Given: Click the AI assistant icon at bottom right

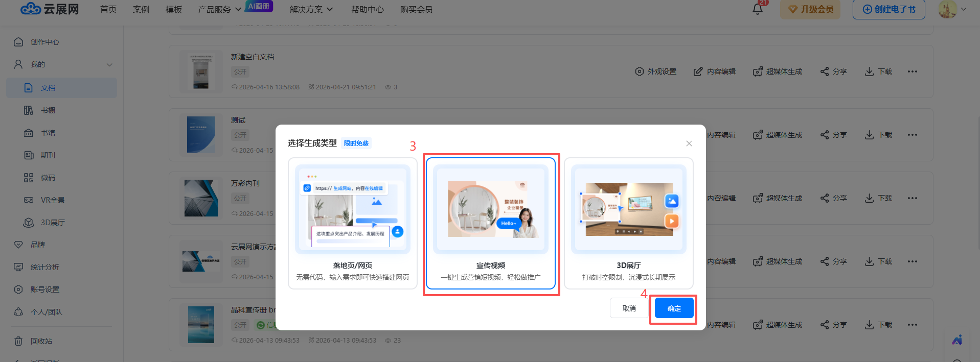Looking at the screenshot, I should [956, 340].
